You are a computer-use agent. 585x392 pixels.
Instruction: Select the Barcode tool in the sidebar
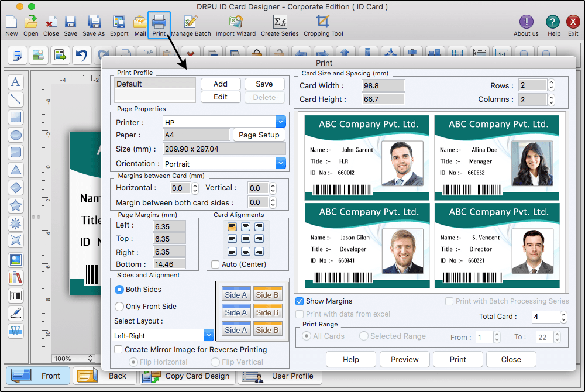click(16, 296)
